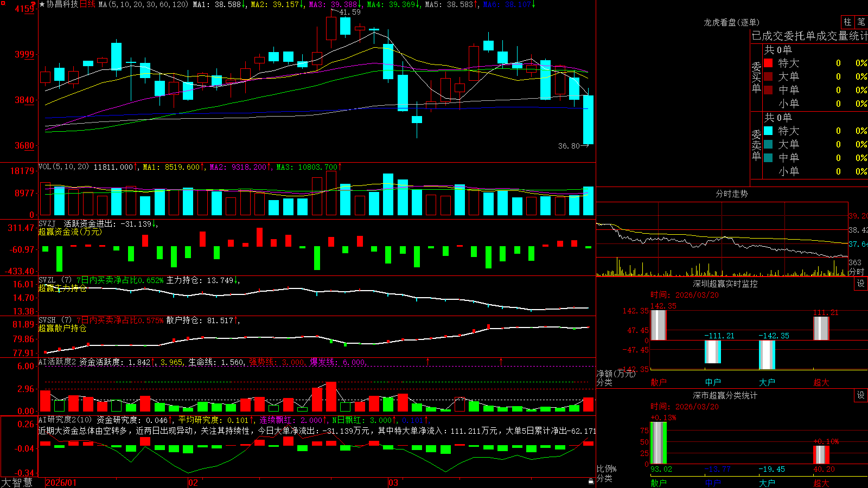Image resolution: width=868 pixels, height=488 pixels.
Task: Open VOL(5,10,20) indicator label
Action: point(63,167)
